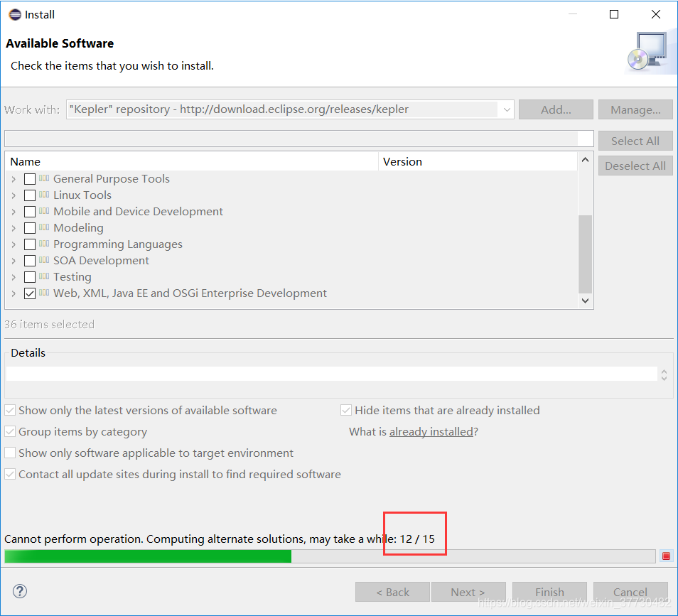678x616 pixels.
Task: Click the Version column header
Action: click(x=478, y=161)
